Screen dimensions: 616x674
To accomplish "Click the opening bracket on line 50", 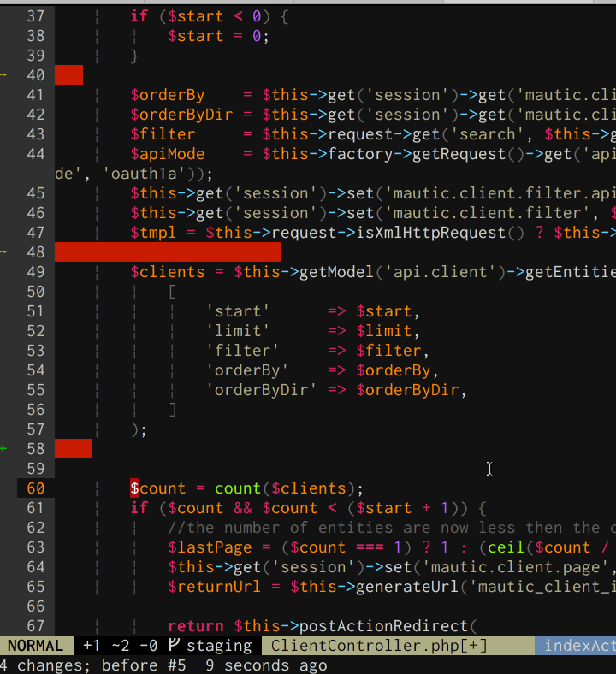I will [x=172, y=292].
